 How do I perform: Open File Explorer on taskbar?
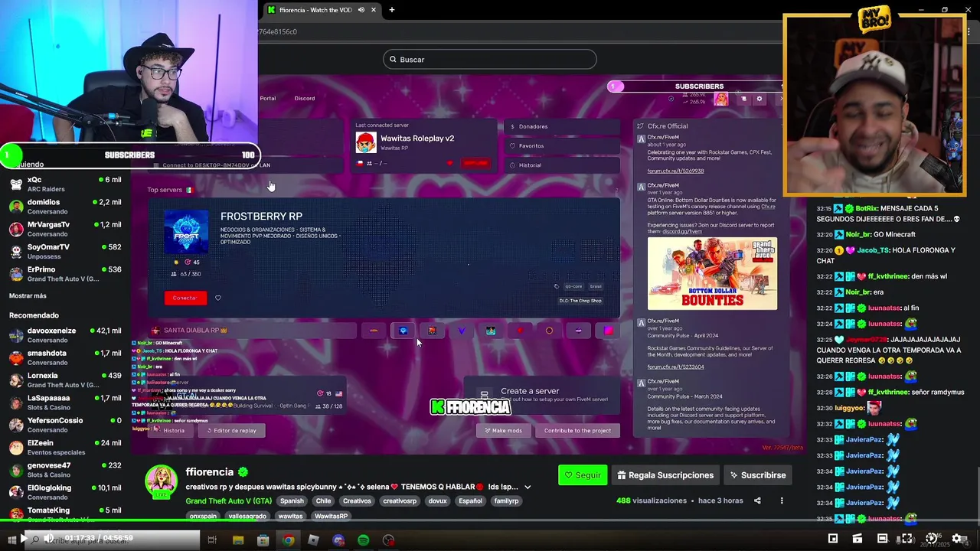click(x=238, y=540)
